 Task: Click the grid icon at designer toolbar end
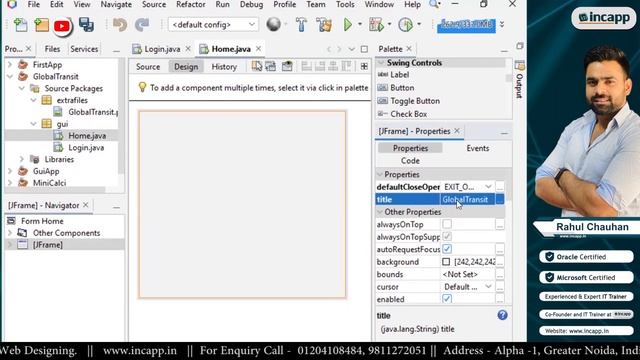coord(364,66)
